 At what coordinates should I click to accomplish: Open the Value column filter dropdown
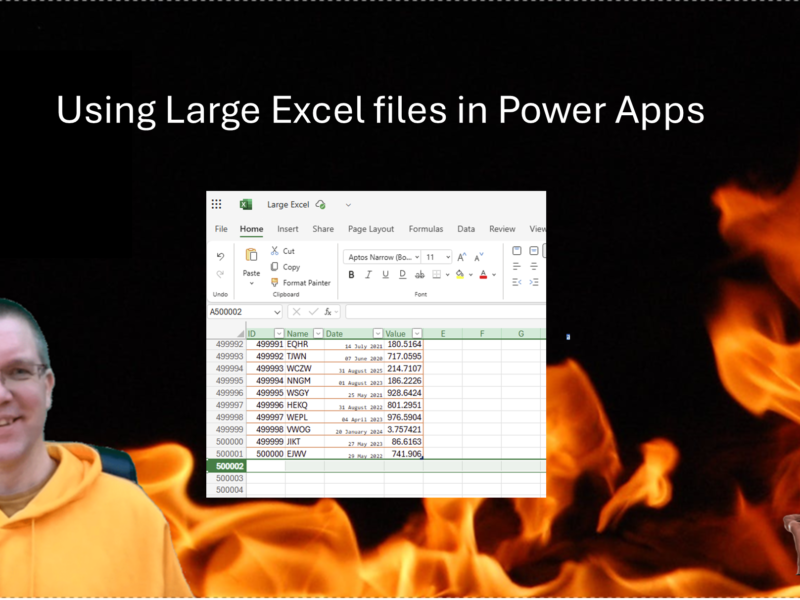pyautogui.click(x=417, y=334)
